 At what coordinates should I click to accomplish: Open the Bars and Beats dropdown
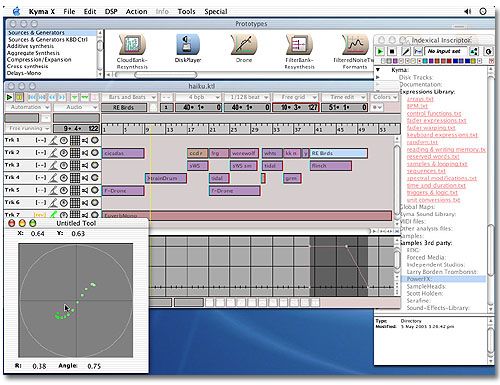coord(129,97)
